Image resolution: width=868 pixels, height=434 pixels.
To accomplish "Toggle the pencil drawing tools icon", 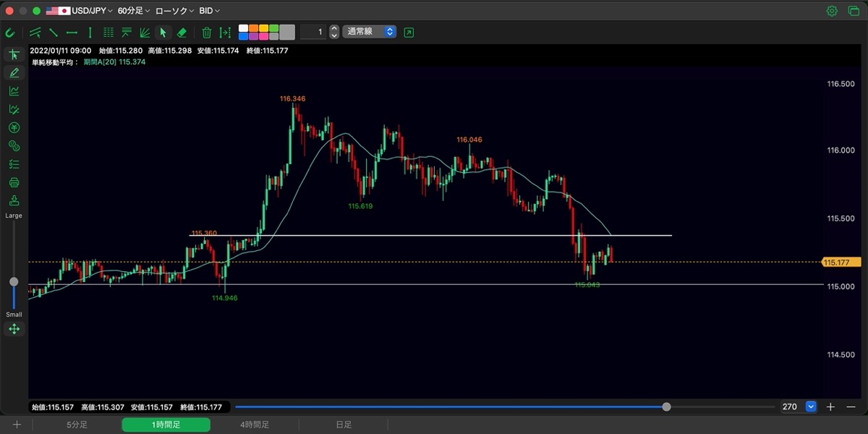I will [x=14, y=73].
